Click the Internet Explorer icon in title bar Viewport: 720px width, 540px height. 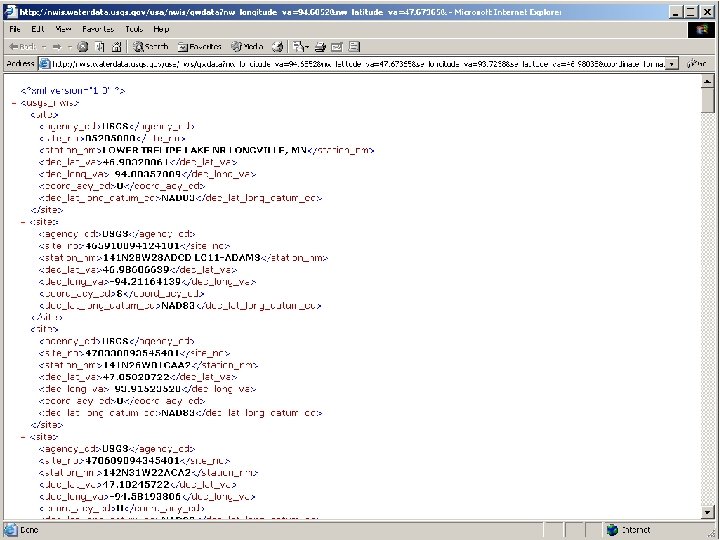point(11,12)
